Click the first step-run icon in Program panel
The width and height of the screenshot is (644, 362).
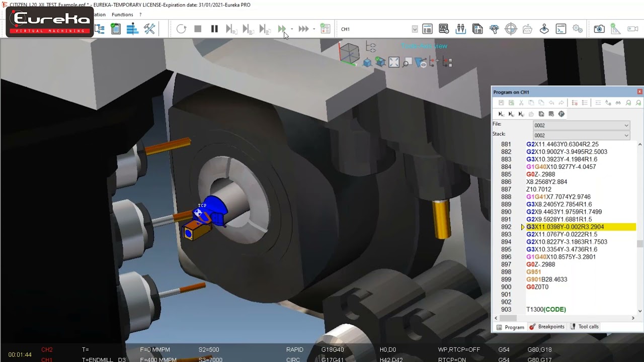(501, 114)
